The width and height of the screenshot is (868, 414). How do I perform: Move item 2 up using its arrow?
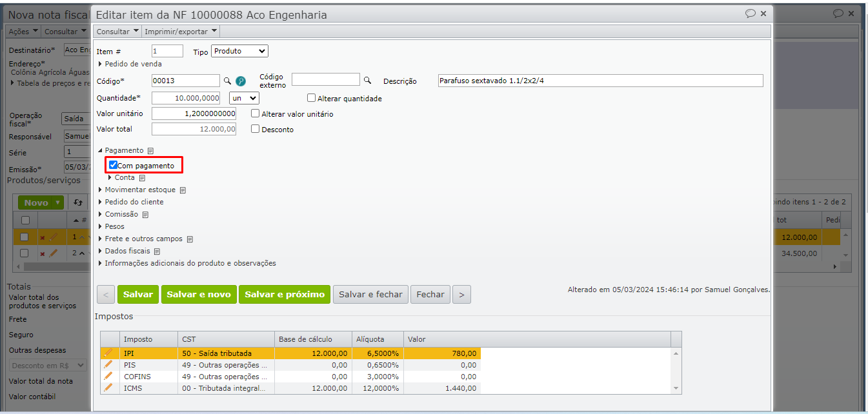[x=83, y=253]
